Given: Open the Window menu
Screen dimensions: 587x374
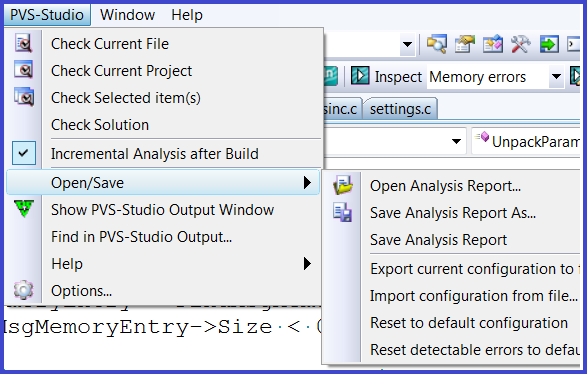Looking at the screenshot, I should [127, 15].
